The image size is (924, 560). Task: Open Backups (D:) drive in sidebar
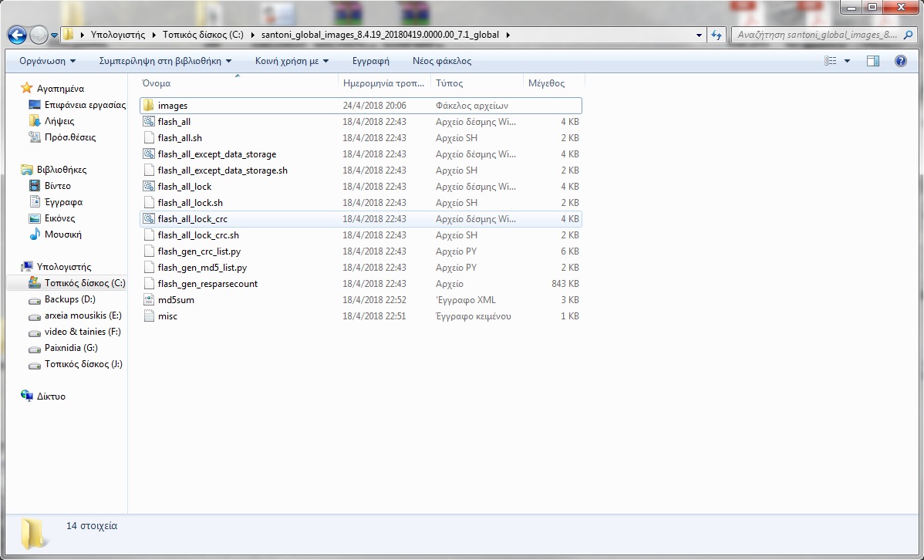[69, 299]
